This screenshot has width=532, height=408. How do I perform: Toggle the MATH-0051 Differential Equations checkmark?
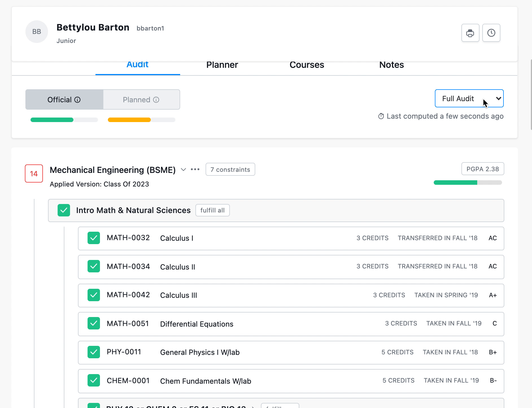[x=94, y=323]
